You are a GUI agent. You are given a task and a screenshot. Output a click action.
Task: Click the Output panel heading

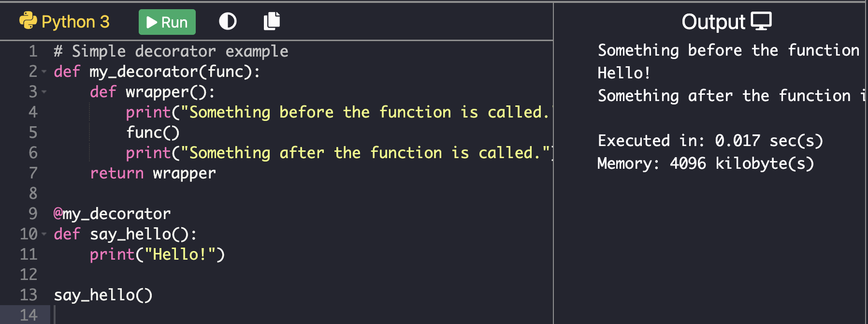(x=713, y=22)
